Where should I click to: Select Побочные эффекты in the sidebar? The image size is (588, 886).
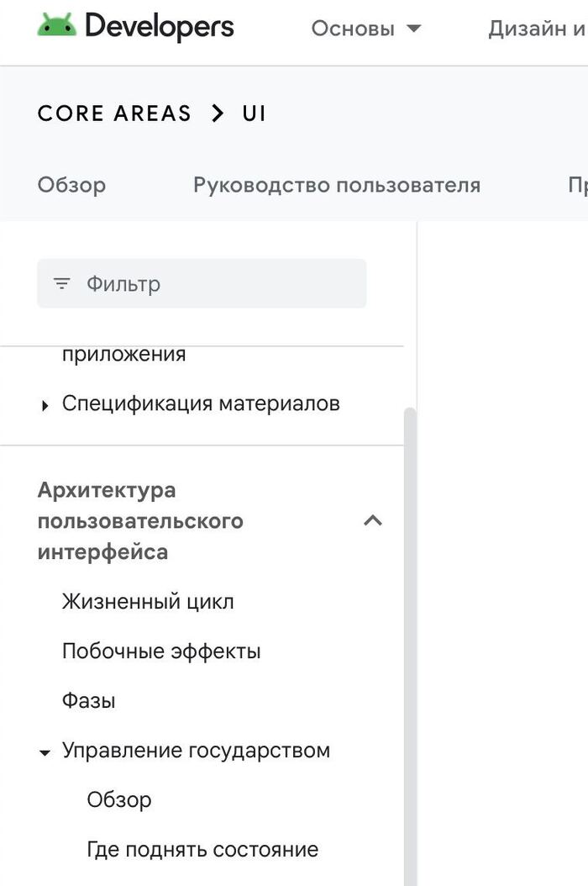click(160, 651)
